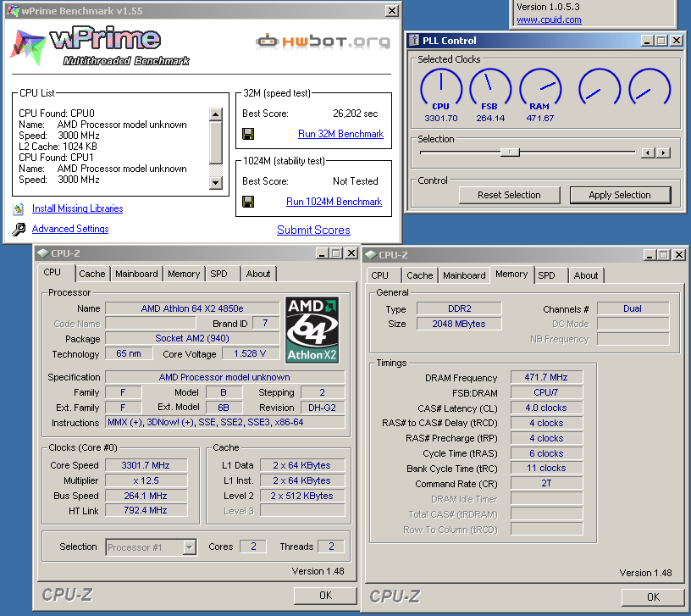Image resolution: width=691 pixels, height=616 pixels.
Task: Nudge PLL selection slider right arrow
Action: click(x=663, y=153)
